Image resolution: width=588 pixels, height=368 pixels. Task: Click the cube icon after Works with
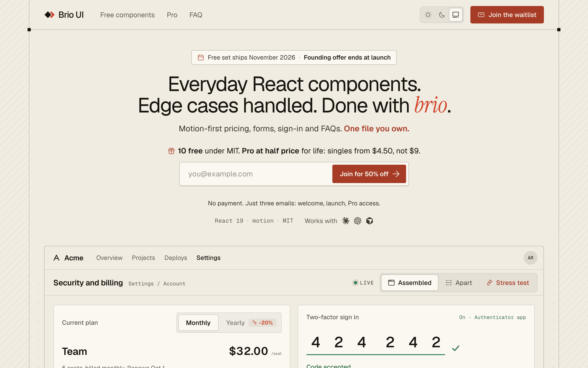click(x=370, y=221)
